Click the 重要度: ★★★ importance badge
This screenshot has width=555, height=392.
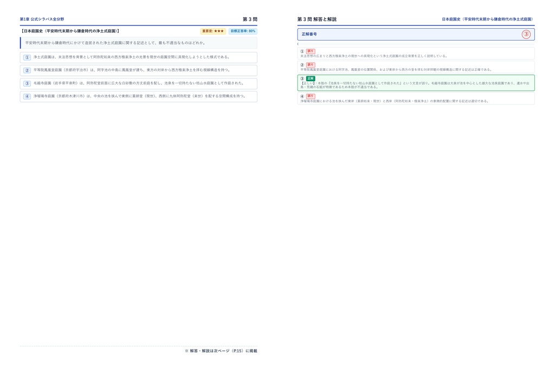tap(213, 31)
